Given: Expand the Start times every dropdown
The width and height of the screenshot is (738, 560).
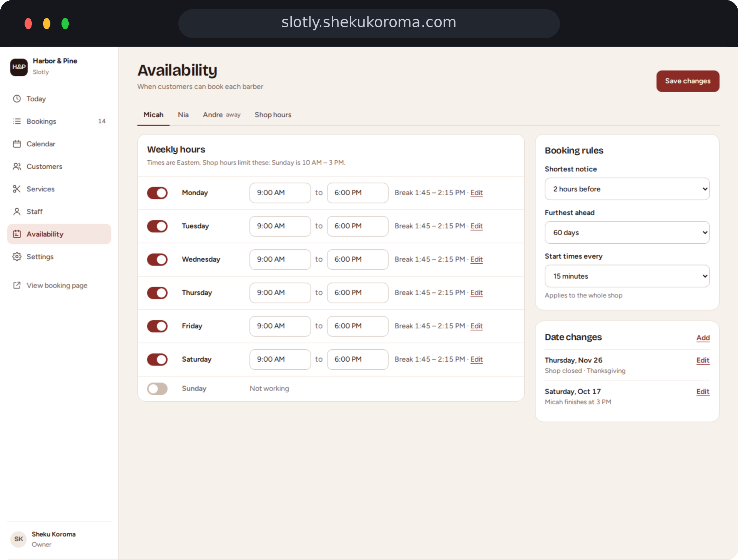Looking at the screenshot, I should point(627,276).
